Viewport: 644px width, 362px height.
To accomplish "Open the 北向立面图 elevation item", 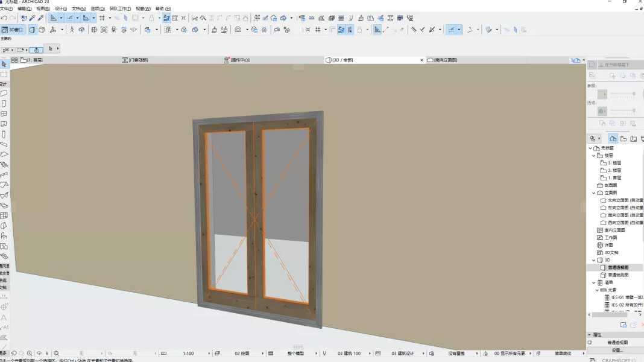I will (622, 200).
